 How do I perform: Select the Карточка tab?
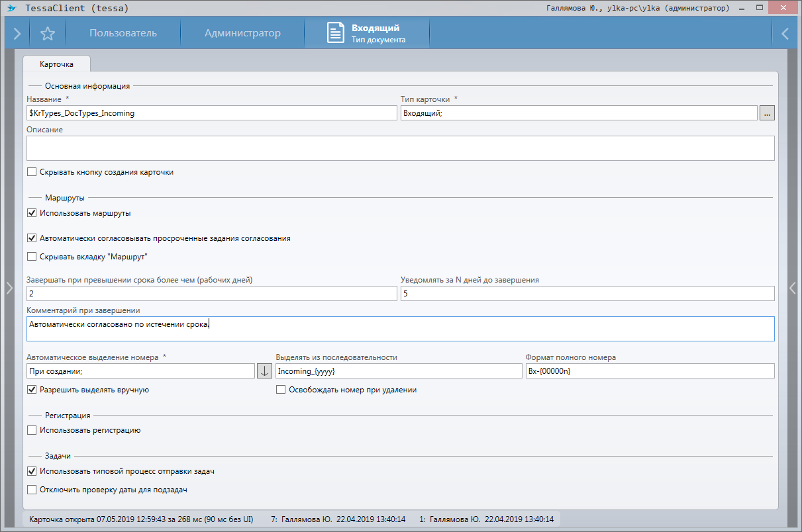click(x=56, y=64)
